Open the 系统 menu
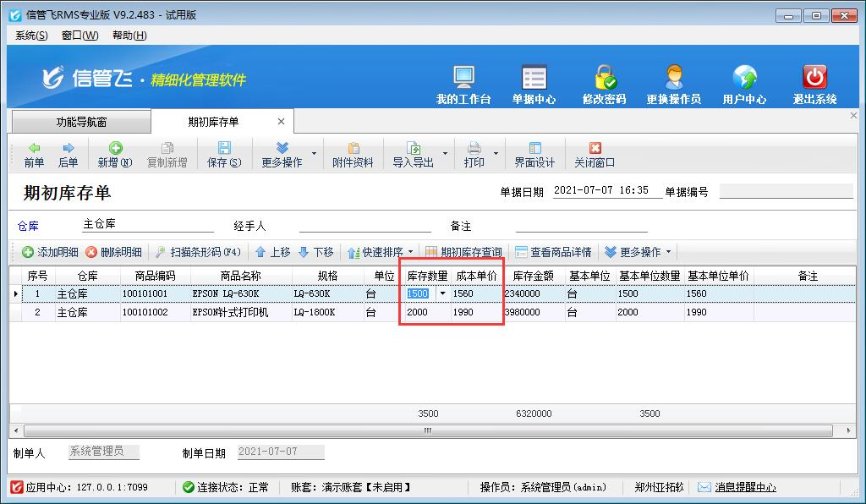This screenshot has height=504, width=866. [x=31, y=36]
